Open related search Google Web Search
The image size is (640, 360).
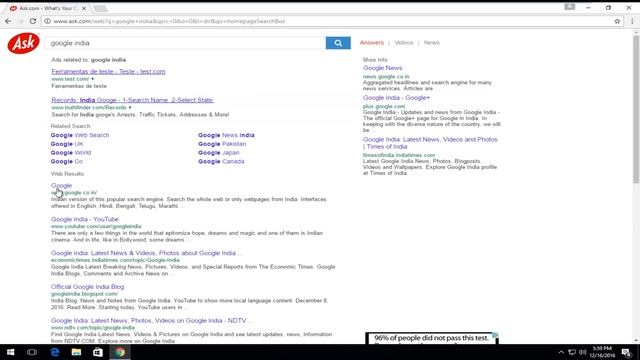80,135
